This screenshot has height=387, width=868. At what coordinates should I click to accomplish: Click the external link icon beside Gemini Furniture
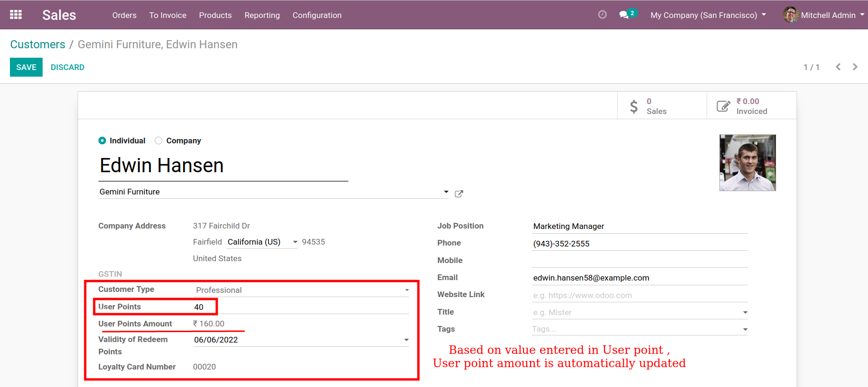pyautogui.click(x=459, y=193)
